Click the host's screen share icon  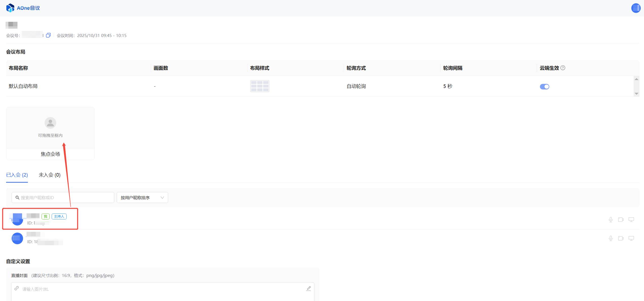(631, 220)
